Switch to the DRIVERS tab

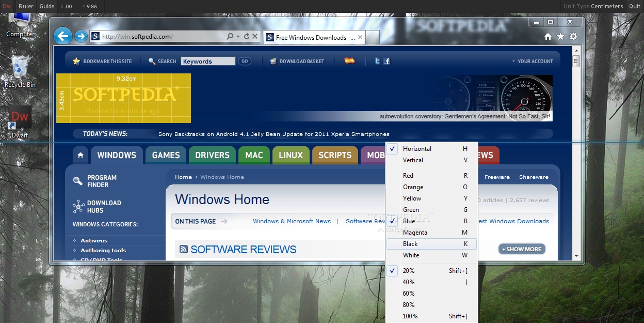pos(212,155)
